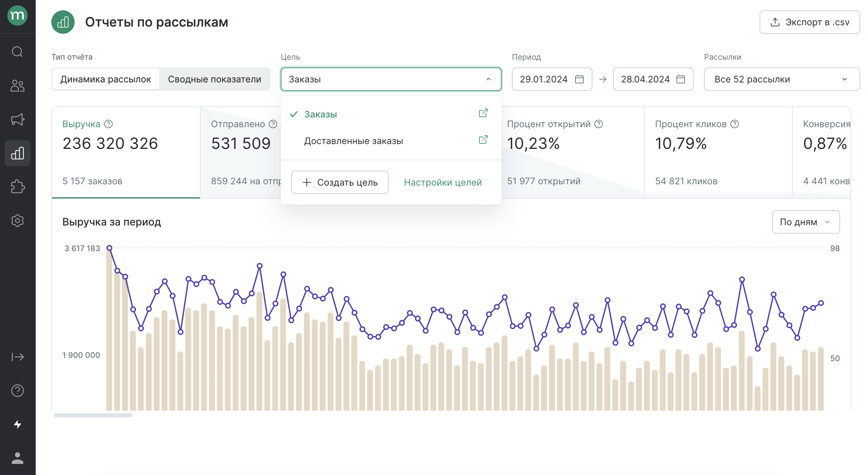Click end date field 28.04.2024
This screenshot has height=475, width=868.
tap(653, 79)
